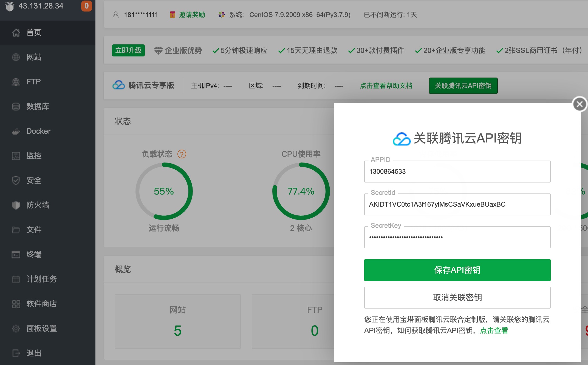Image resolution: width=588 pixels, height=365 pixels.
Task: Click the shield check icon beside 安全
Action: 16,181
